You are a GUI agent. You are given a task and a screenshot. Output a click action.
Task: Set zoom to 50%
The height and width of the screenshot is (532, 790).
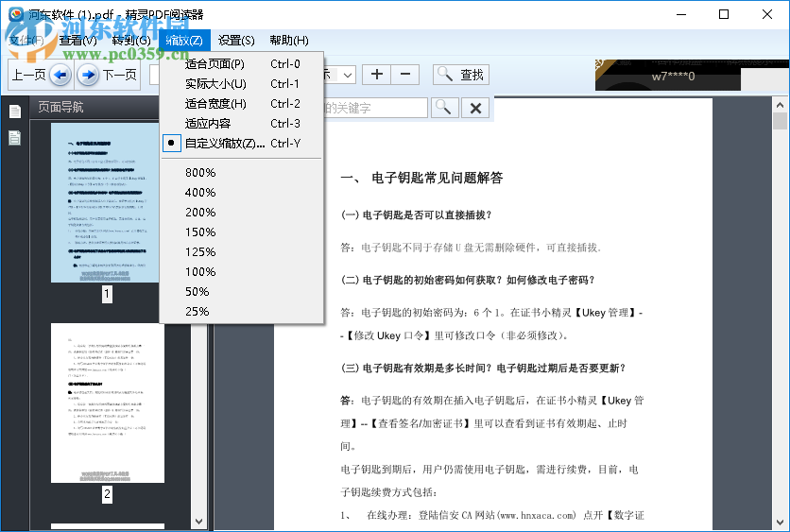241,291
